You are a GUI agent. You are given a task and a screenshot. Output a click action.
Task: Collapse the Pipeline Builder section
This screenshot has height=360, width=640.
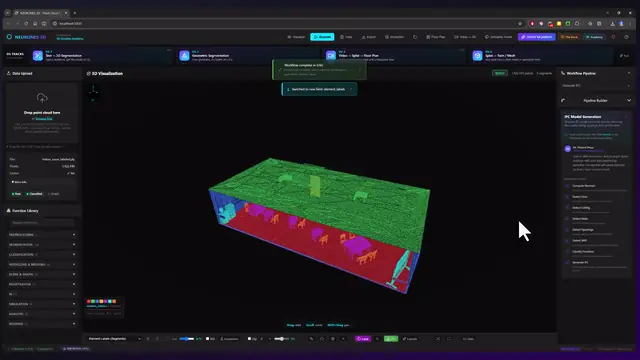pos(629,100)
